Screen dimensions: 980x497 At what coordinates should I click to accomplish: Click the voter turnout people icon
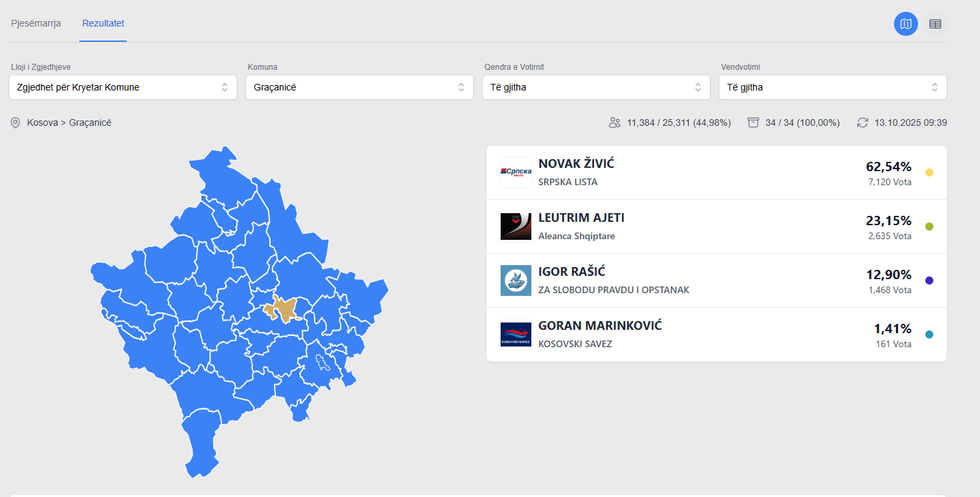(614, 122)
